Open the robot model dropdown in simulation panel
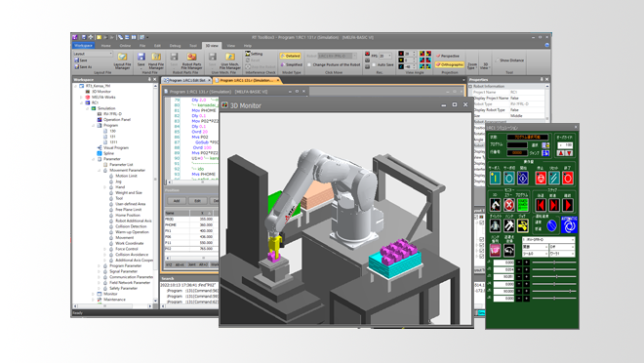This screenshot has height=363, width=644. 548,239
